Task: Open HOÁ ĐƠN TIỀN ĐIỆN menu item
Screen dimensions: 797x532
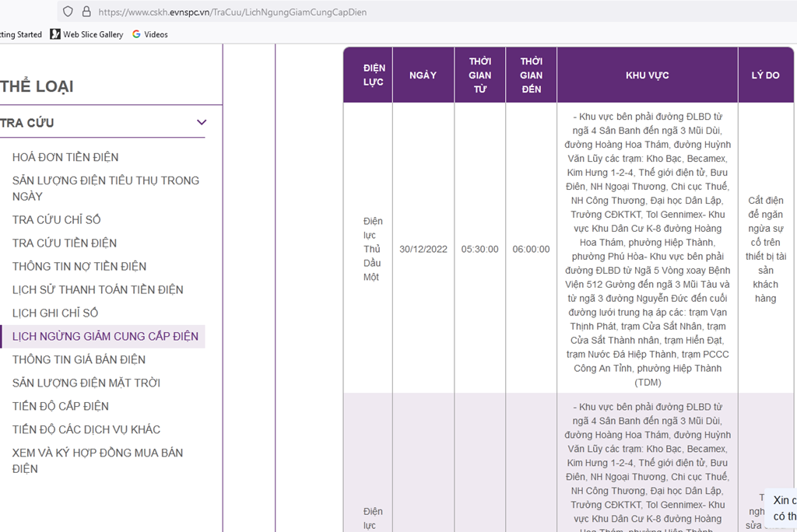Action: 65,158
